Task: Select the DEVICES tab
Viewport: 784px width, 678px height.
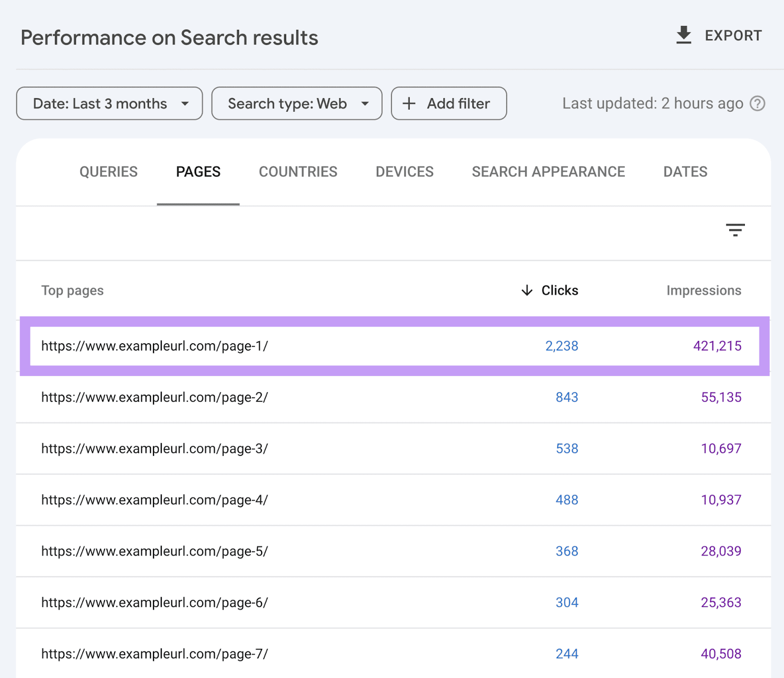Action: 404,172
